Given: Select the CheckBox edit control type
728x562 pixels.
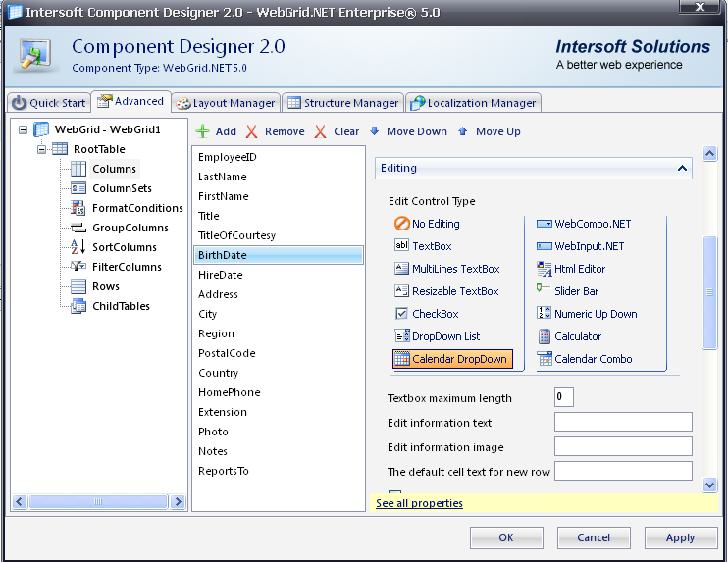Looking at the screenshot, I should 426,314.
